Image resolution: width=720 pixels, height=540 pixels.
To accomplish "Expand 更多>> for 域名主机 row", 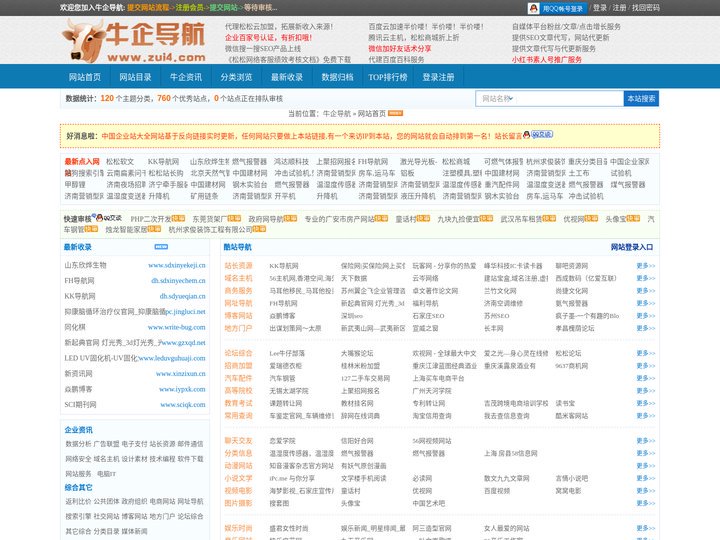I will click(646, 278).
